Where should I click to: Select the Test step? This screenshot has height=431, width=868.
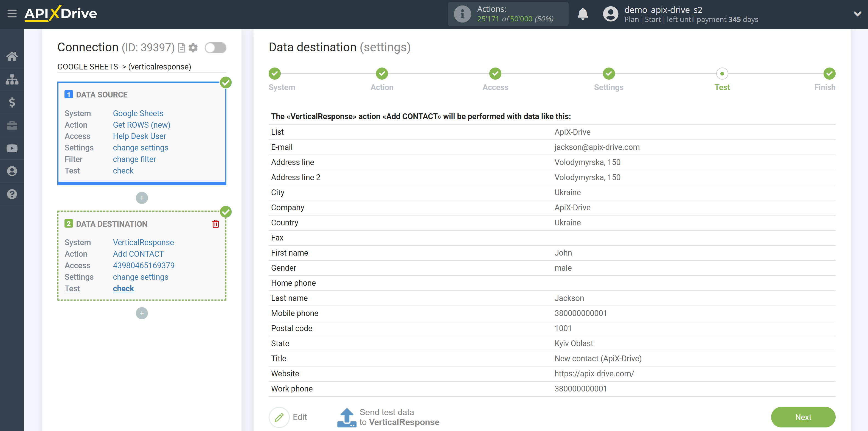(x=722, y=74)
